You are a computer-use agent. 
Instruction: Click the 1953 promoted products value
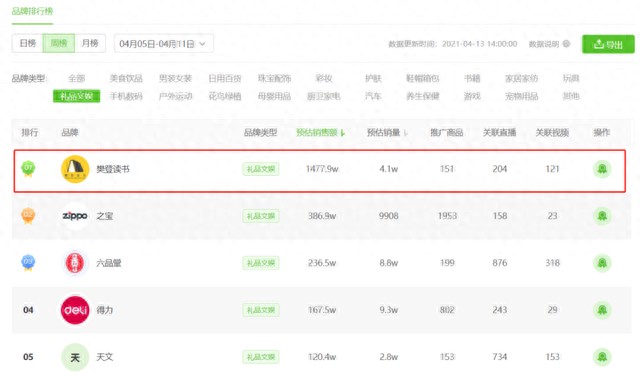point(447,216)
